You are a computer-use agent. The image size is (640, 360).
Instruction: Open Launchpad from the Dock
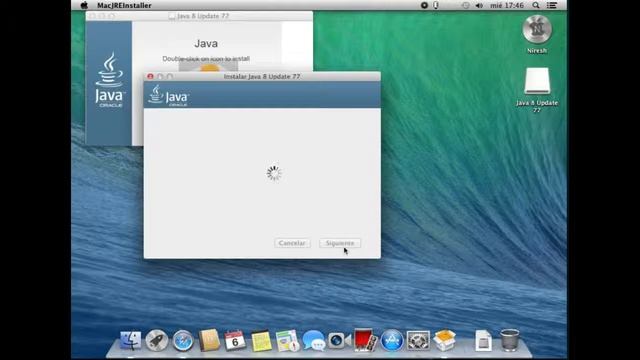coord(157,340)
